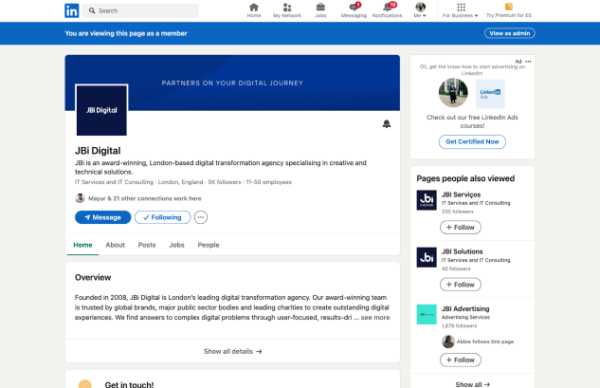The image size is (600, 388).
Task: Go to the Home nav icon
Action: coord(254,7)
